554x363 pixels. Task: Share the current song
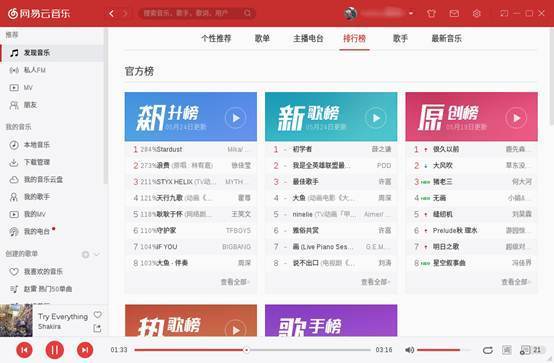tap(97, 328)
